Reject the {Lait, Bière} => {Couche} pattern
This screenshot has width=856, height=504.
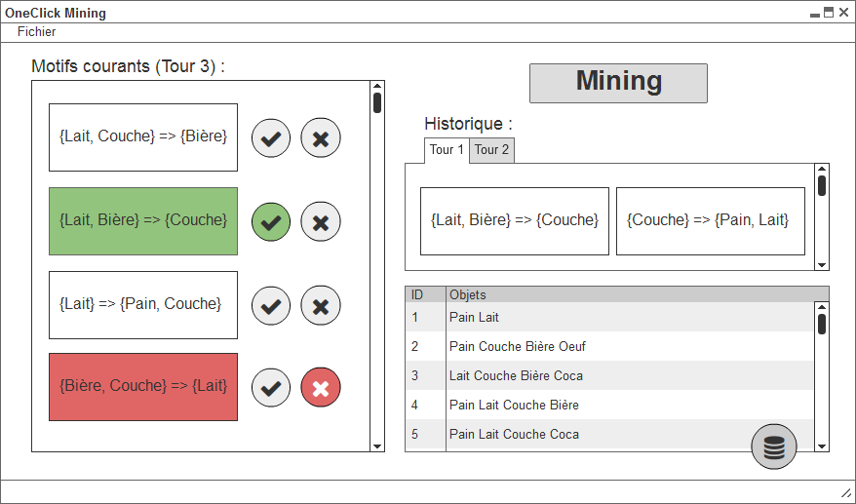coord(321,221)
